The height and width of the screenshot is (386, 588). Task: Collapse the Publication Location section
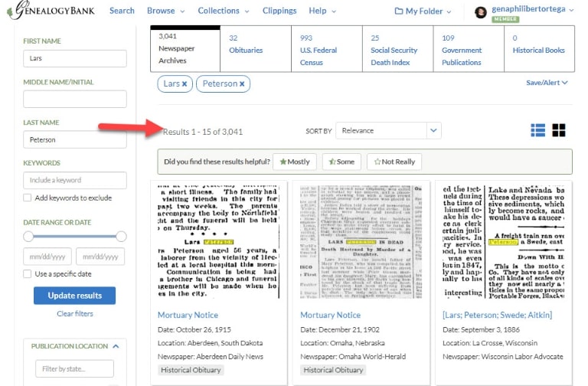coord(116,346)
